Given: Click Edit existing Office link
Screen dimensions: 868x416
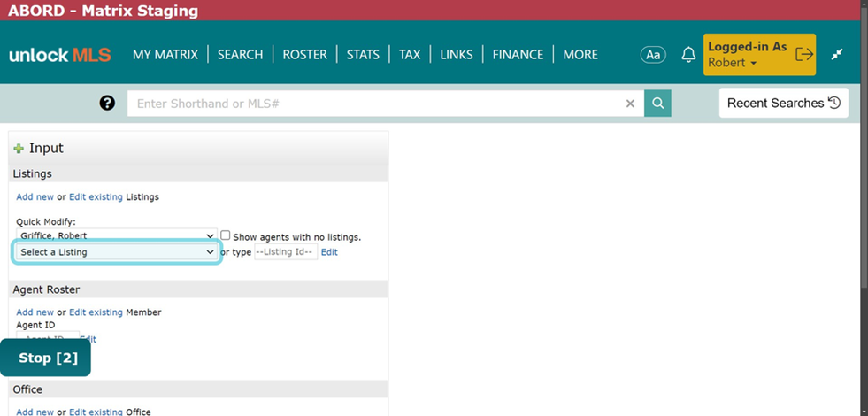Looking at the screenshot, I should [x=96, y=412].
